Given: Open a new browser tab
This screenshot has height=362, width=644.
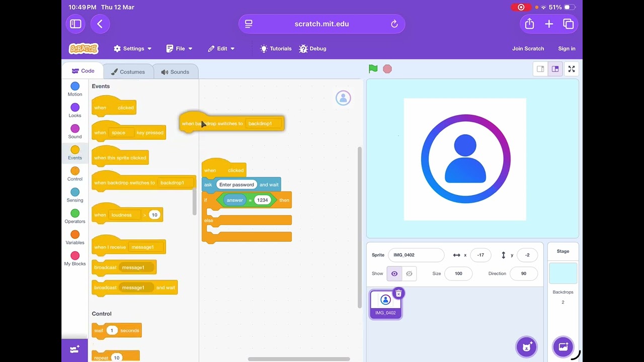Looking at the screenshot, I should (x=549, y=24).
